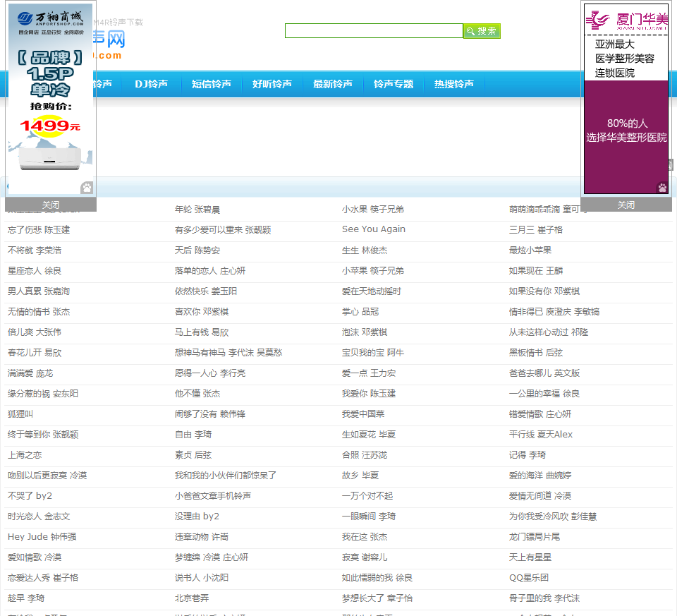Open ringtone 缘分惹的祸 安东阳
The width and height of the screenshot is (677, 616).
[x=43, y=394]
